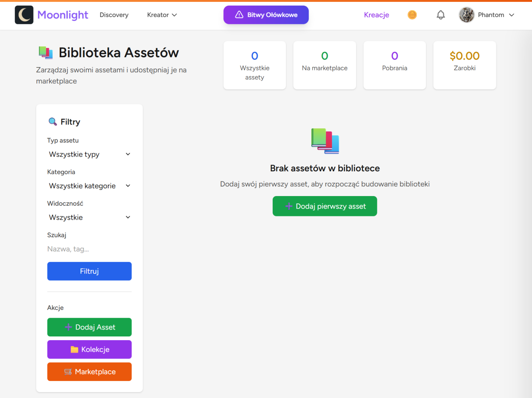Image resolution: width=532 pixels, height=398 pixels.
Task: Click the large books icon above Brak assetów
Action: pos(325,141)
